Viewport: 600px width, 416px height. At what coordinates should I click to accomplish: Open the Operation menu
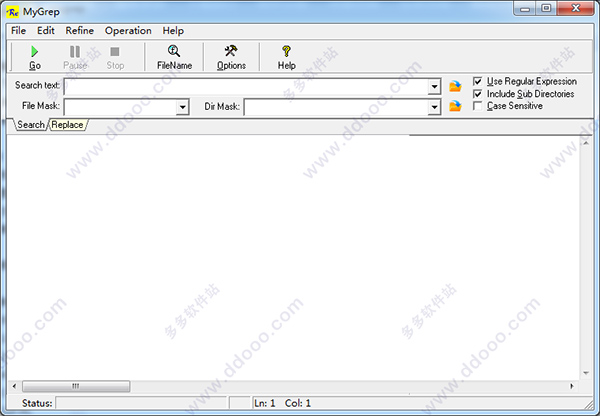pos(128,31)
